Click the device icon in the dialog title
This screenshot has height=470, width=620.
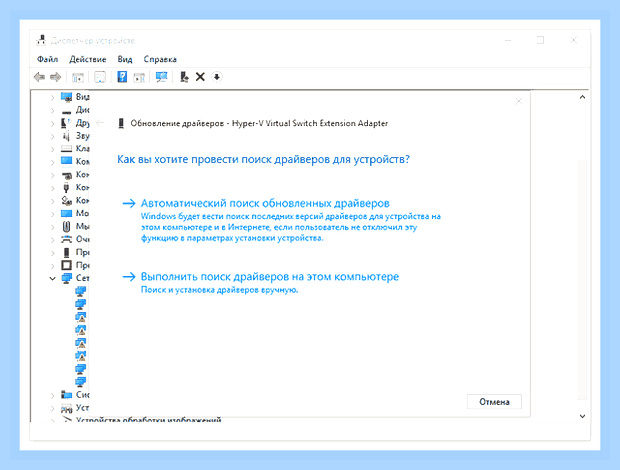click(121, 123)
